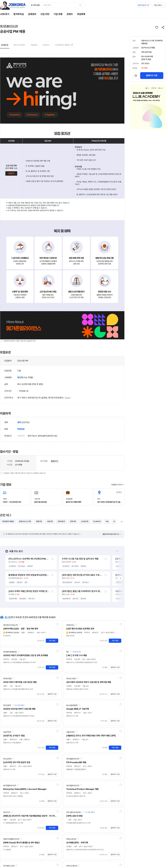The width and height of the screenshot is (166, 868).
Task: Open the 기업·연봉 menu
Action: tap(58, 14)
